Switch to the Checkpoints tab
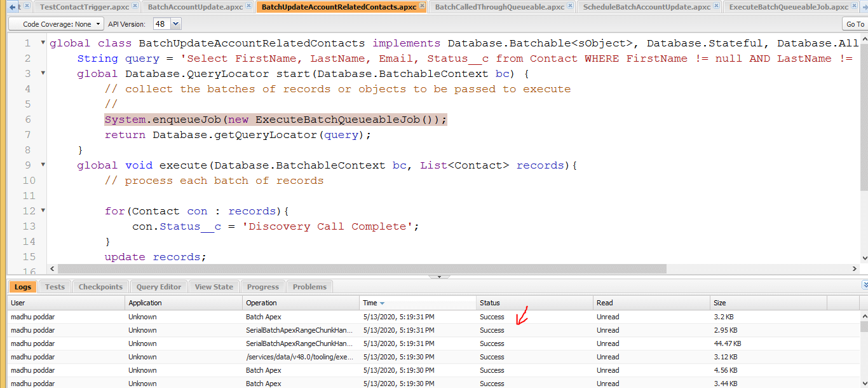This screenshot has width=868, height=388. 100,287
